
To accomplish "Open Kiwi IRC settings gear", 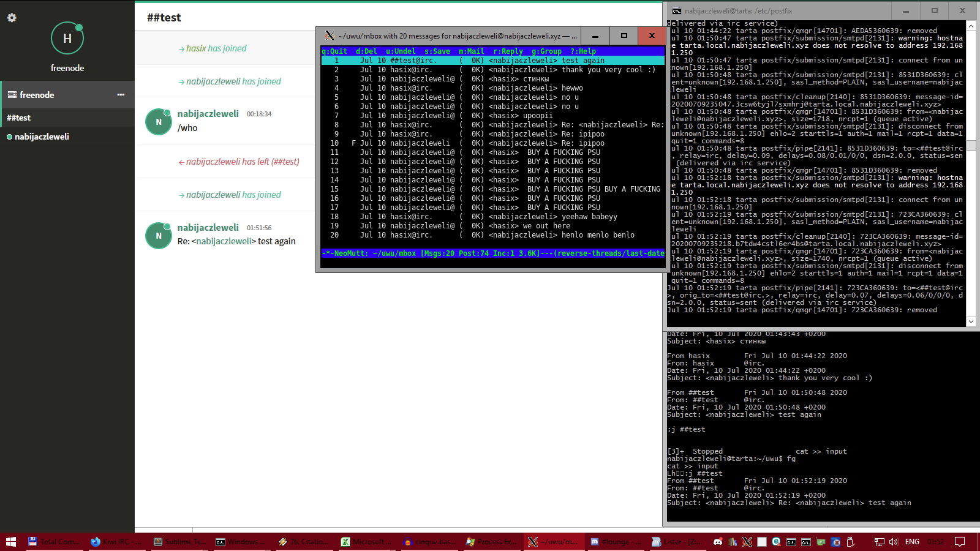I will coord(12,18).
